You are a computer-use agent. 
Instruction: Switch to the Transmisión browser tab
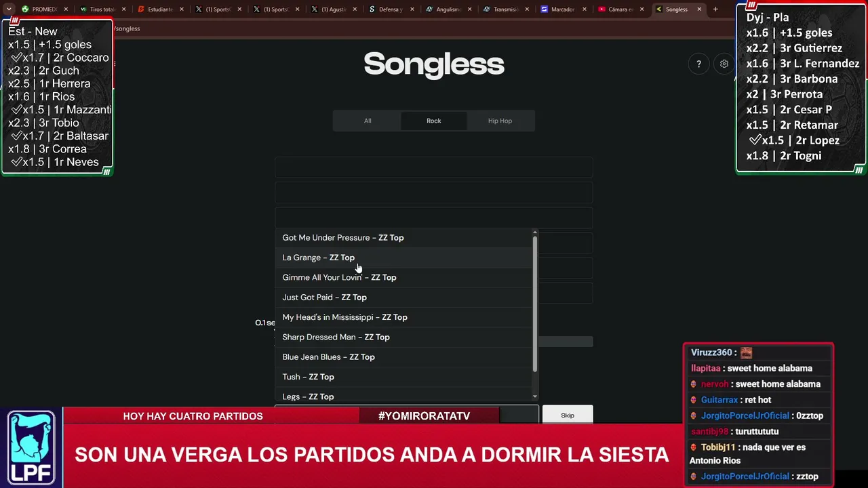pyautogui.click(x=505, y=9)
